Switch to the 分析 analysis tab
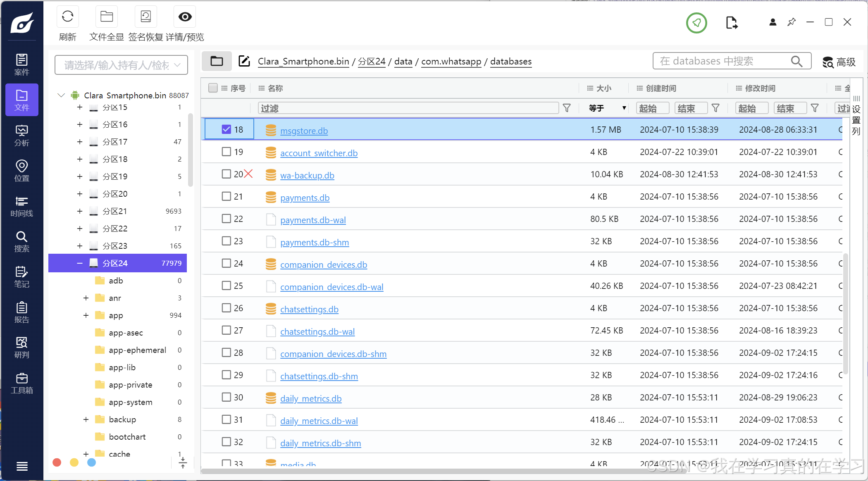 [x=22, y=136]
